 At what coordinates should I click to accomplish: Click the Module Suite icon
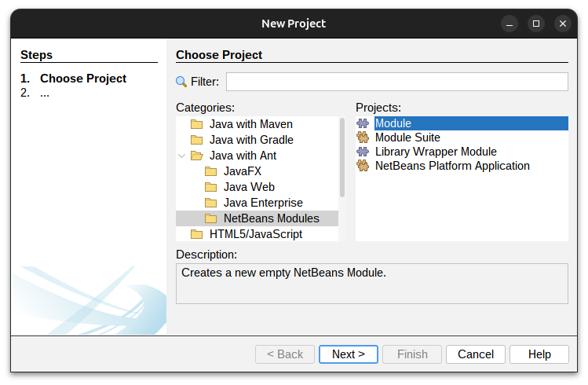click(363, 137)
